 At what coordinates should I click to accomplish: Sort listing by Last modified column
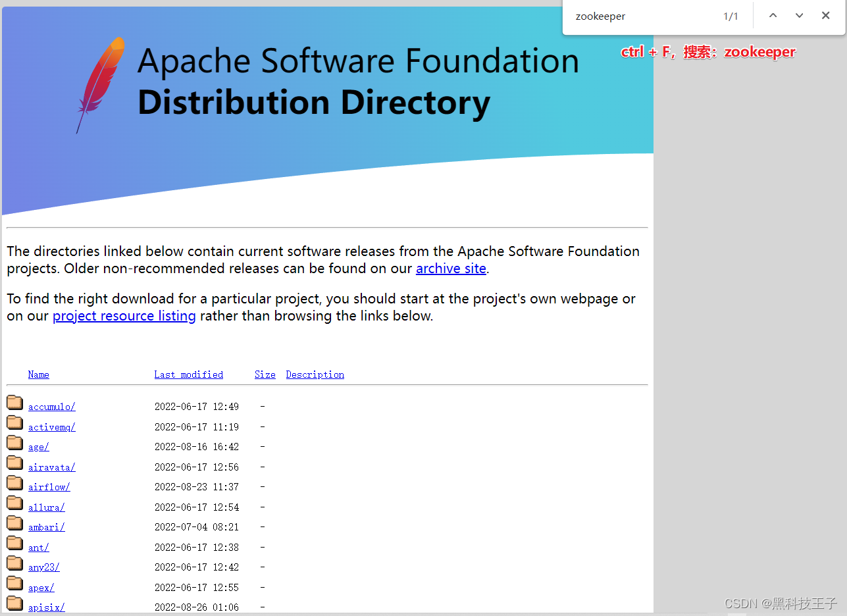(189, 374)
